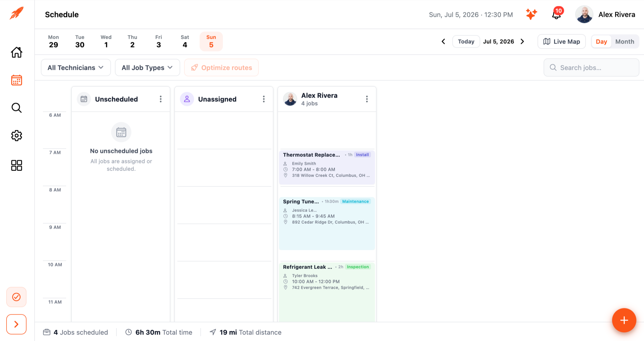Click the 7:00 AM - 8:00 AM time
The image size is (644, 341).
point(313,169)
